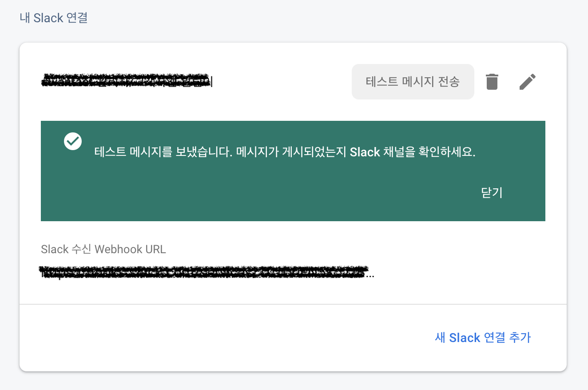The width and height of the screenshot is (588, 390).
Task: Click the '내 Slack 연결' heading
Action: 54,18
